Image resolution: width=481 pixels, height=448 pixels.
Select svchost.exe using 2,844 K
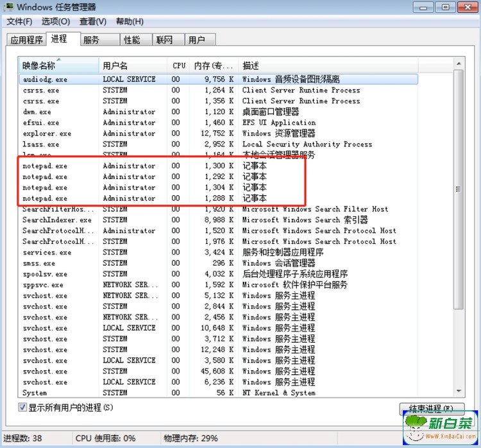[219, 306]
